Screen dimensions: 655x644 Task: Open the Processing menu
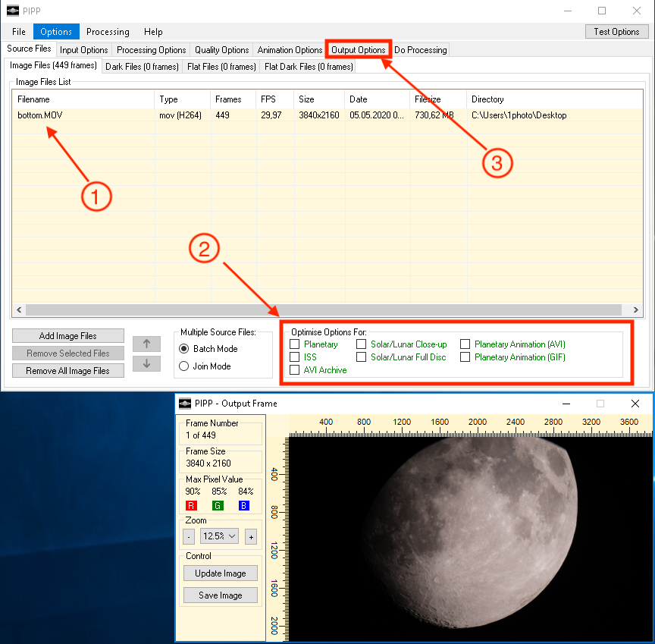[x=108, y=32]
